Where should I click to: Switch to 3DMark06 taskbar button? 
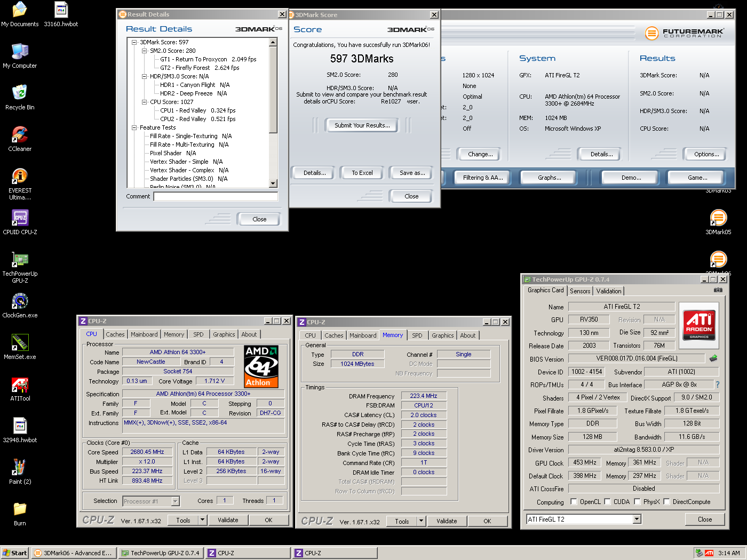tap(74, 553)
